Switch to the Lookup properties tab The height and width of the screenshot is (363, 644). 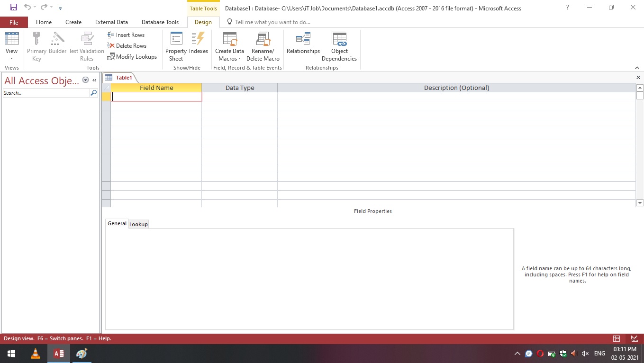(138, 224)
